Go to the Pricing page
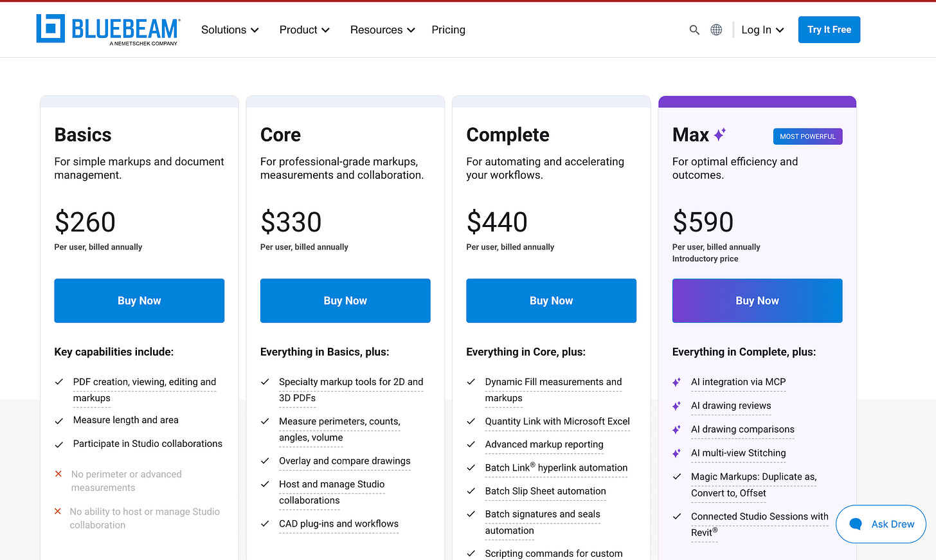Screen dimensions: 936x560 click(x=448, y=30)
